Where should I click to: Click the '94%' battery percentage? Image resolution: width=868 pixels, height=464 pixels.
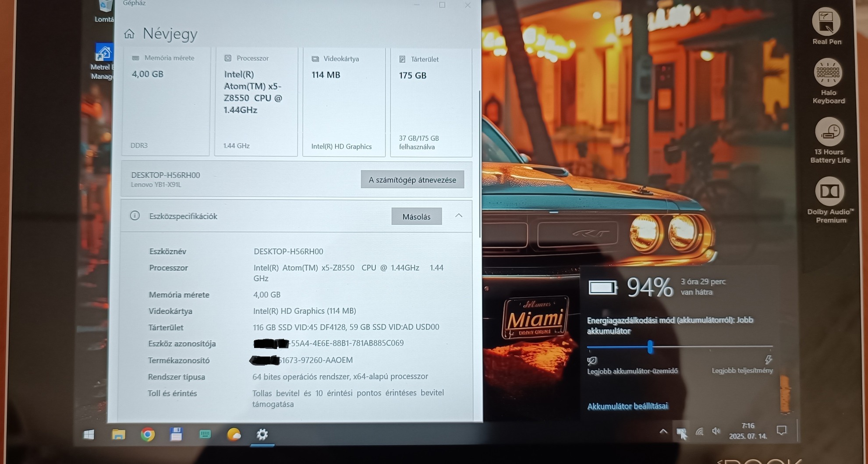[650, 287]
